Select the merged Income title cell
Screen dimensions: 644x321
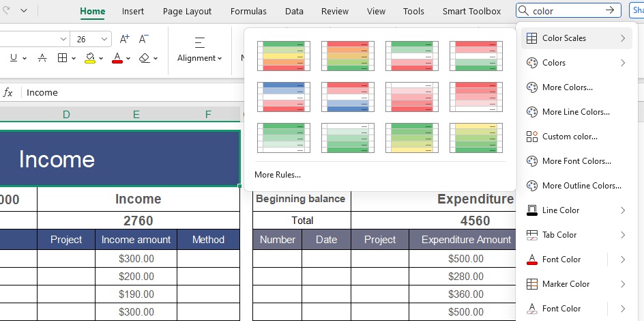pos(119,158)
